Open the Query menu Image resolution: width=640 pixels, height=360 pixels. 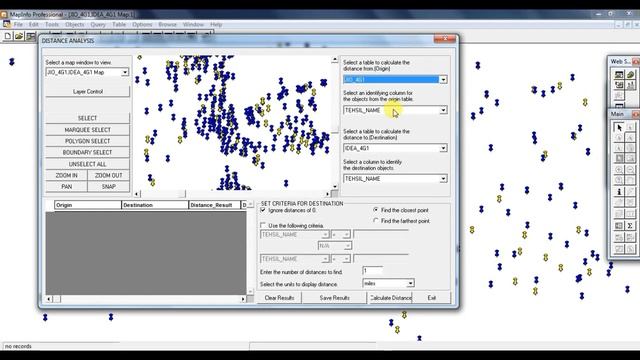[x=98, y=24]
